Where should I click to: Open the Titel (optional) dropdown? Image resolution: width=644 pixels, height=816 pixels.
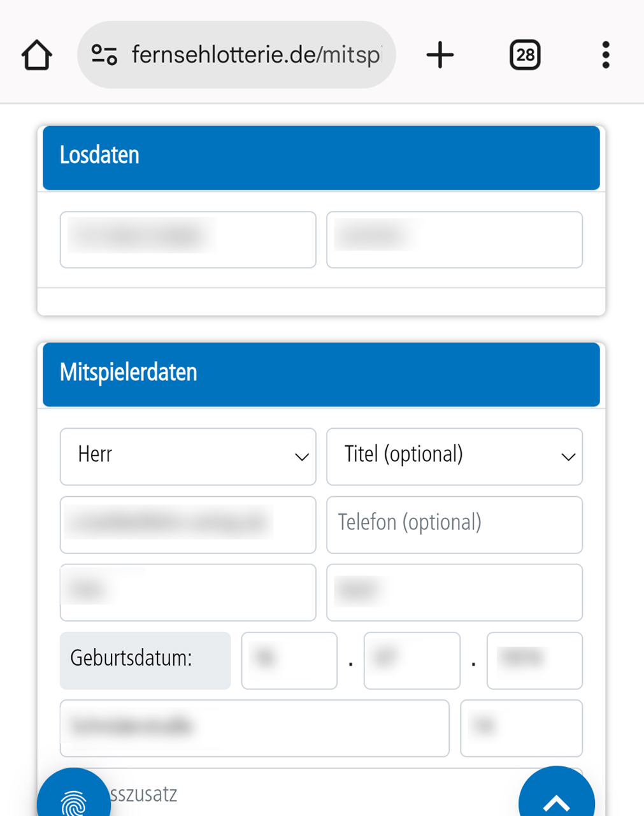(x=454, y=457)
